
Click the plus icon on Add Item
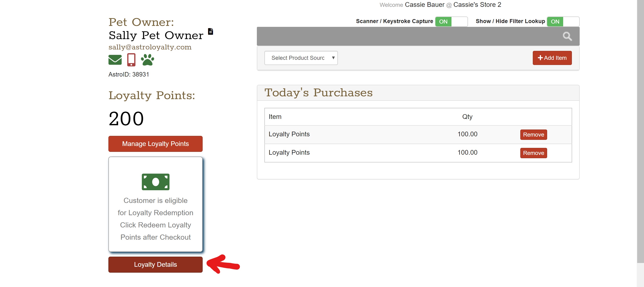(x=540, y=58)
